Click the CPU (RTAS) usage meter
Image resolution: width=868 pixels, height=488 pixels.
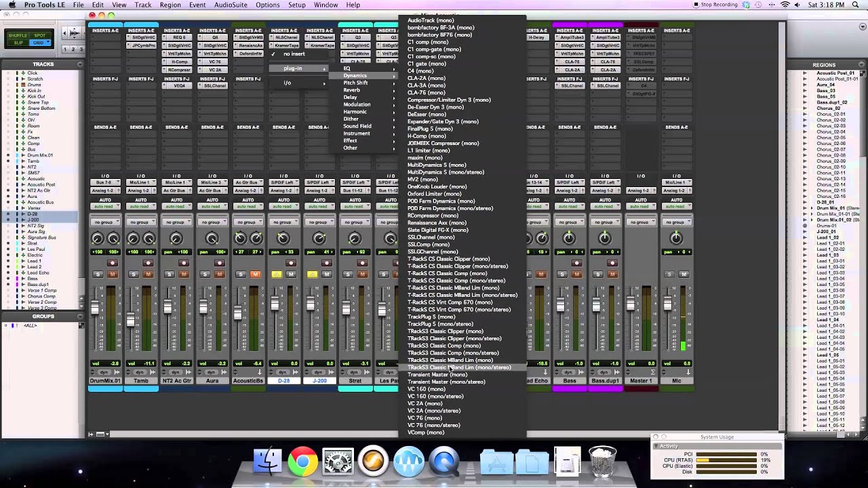tap(726, 460)
